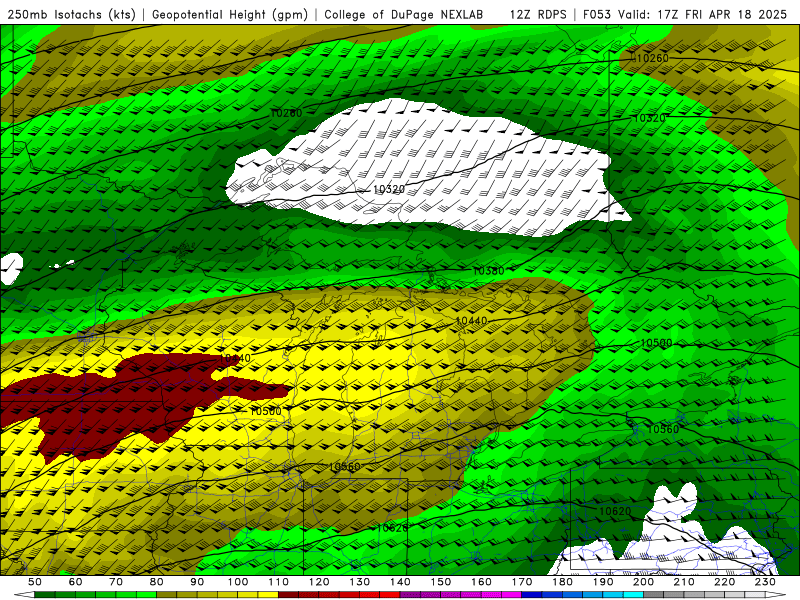The width and height of the screenshot is (800, 600).
Task: Click the 10320 label inside the white area
Action: tap(389, 190)
